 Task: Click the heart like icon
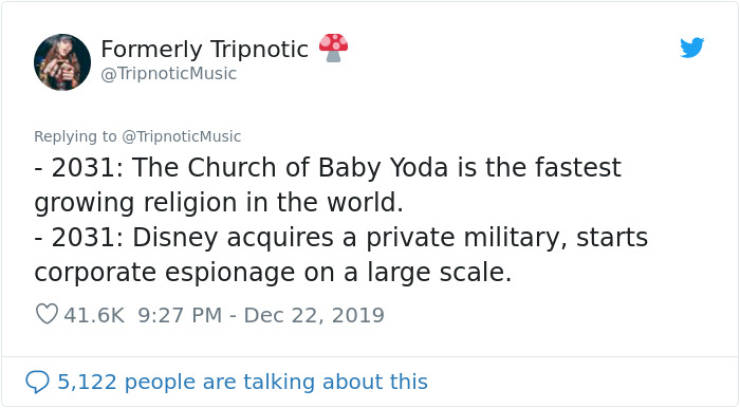point(46,315)
